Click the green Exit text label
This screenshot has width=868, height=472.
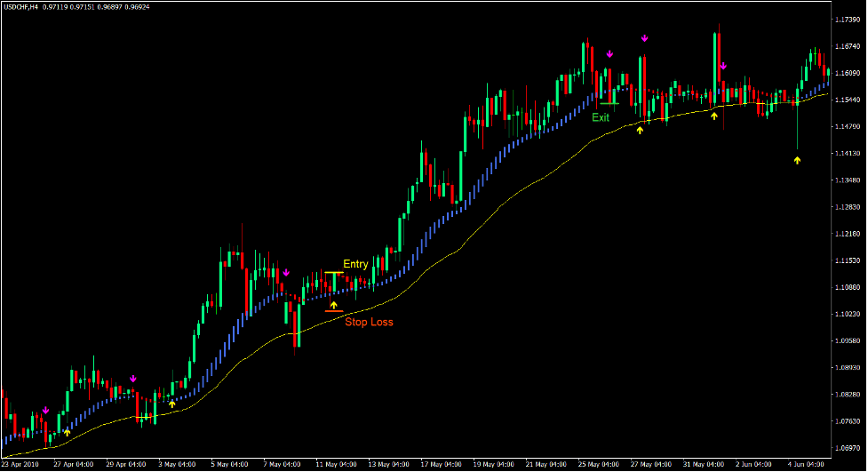[601, 116]
